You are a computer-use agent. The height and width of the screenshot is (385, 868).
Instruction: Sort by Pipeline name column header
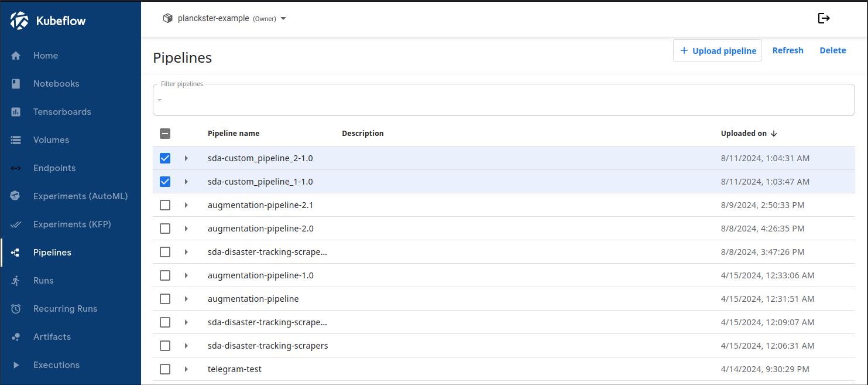[x=234, y=134]
